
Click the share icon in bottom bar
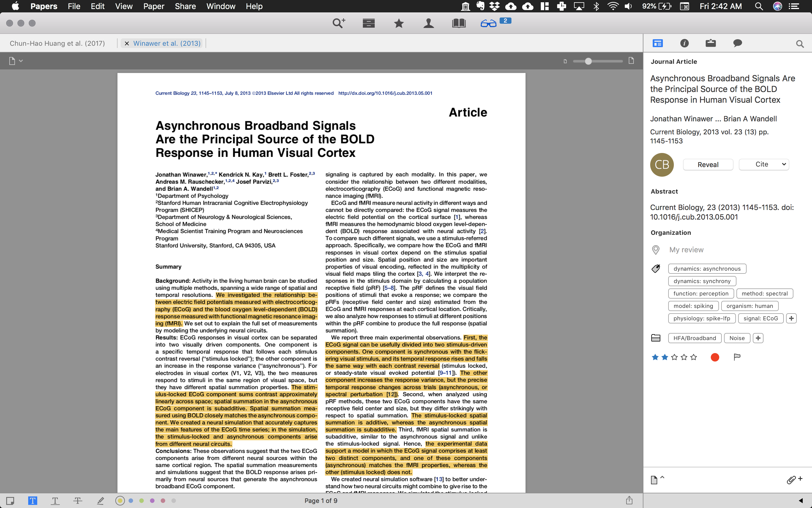pyautogui.click(x=629, y=500)
